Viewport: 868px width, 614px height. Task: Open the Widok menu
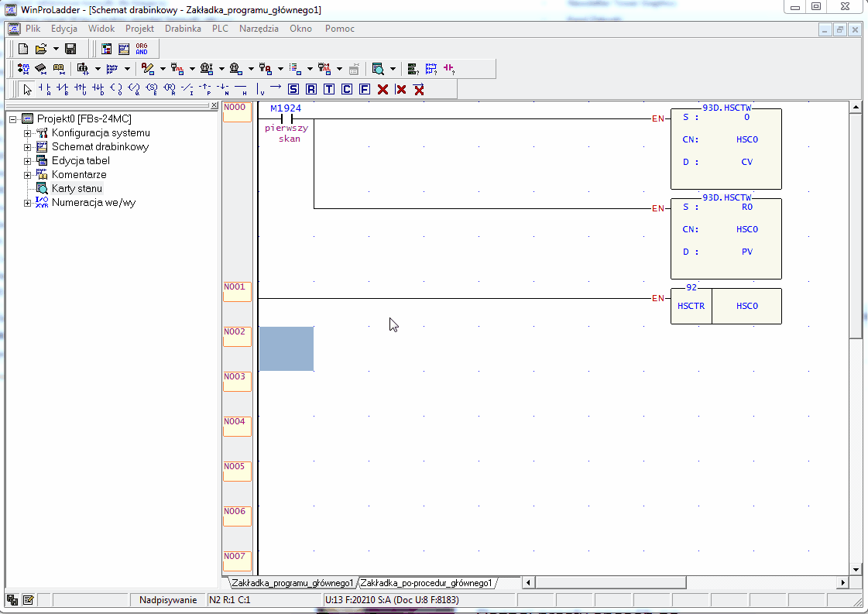click(101, 28)
